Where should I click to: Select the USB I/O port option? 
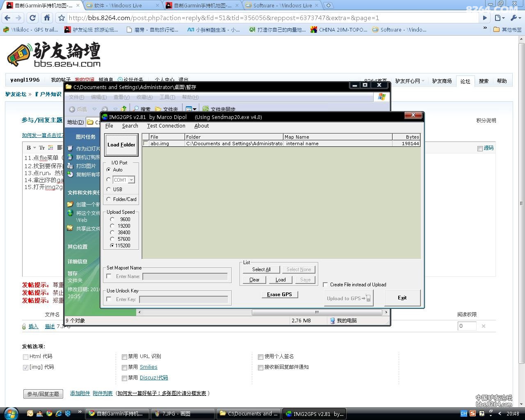click(109, 189)
